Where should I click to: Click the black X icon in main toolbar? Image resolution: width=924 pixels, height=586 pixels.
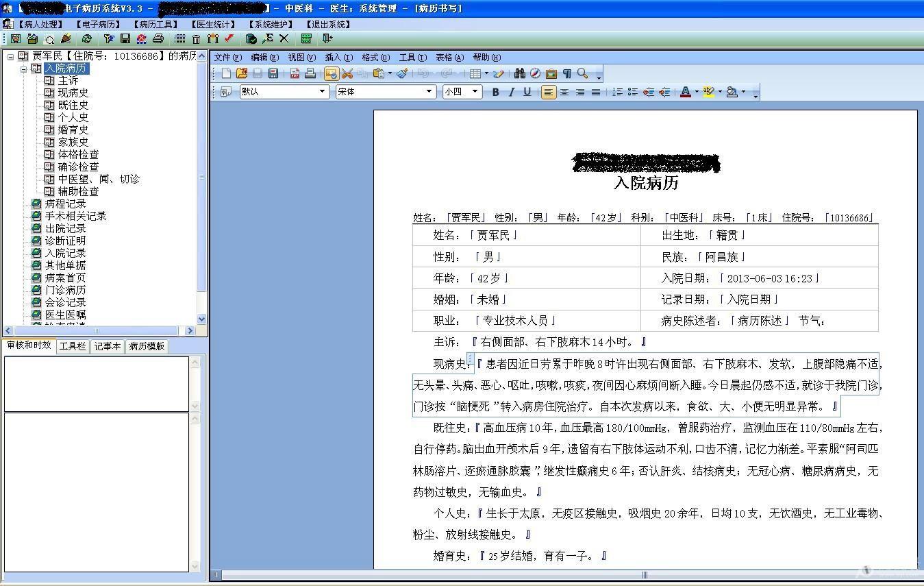click(x=284, y=38)
